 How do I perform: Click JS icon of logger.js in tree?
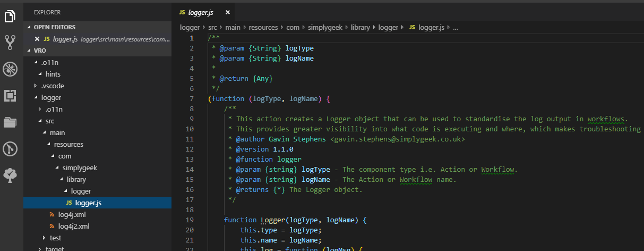coord(69,203)
